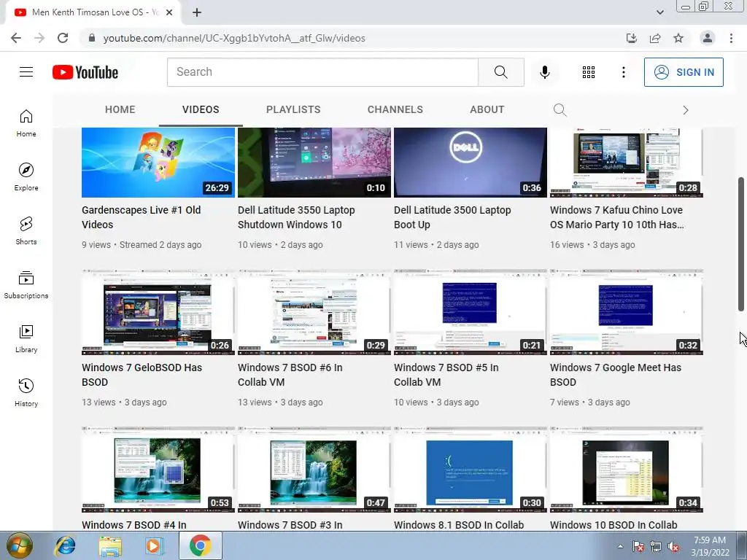Open Subscriptions in sidebar
Viewport: 747px width, 560px height.
click(26, 284)
